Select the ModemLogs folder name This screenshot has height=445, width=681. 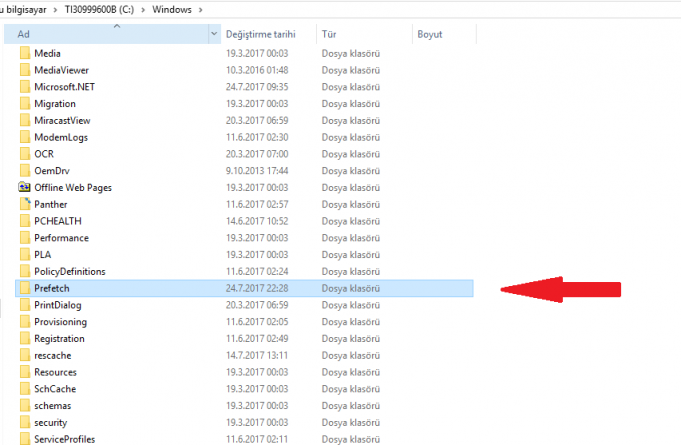[x=61, y=137]
